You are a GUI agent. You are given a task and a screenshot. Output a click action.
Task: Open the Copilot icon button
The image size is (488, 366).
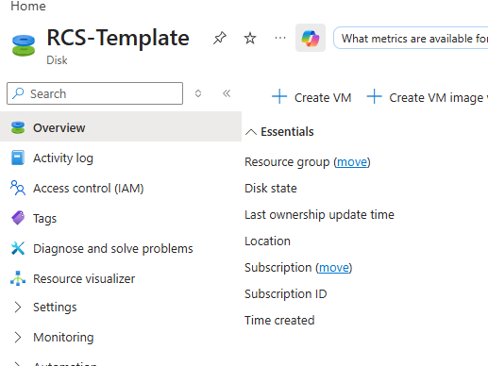click(x=310, y=38)
